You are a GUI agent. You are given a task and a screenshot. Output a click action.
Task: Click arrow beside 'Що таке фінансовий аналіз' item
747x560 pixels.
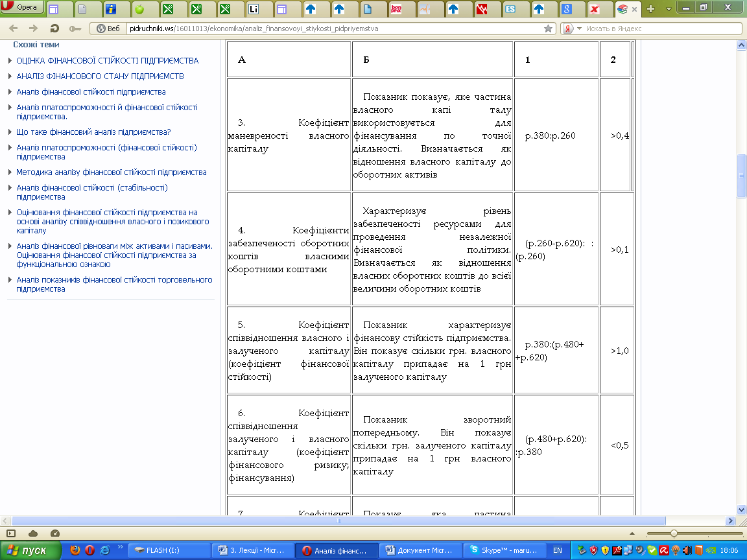pyautogui.click(x=10, y=132)
